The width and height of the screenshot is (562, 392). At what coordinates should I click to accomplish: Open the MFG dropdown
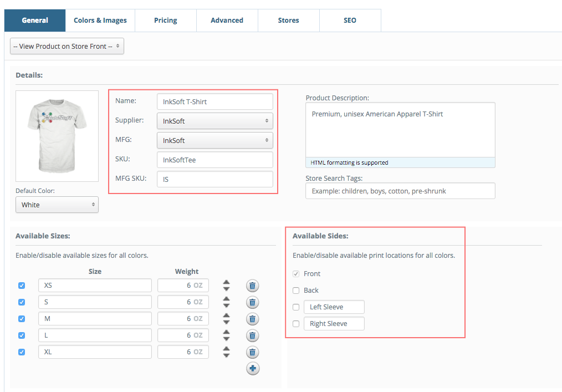215,140
